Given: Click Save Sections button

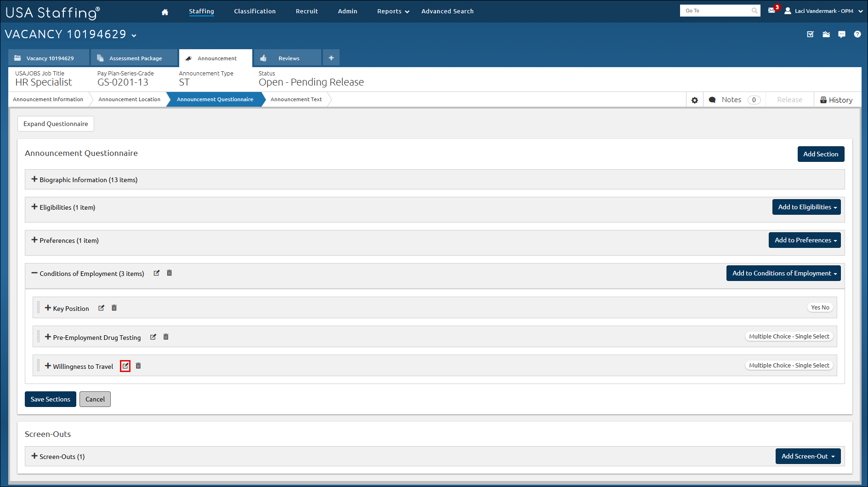Looking at the screenshot, I should coord(51,399).
